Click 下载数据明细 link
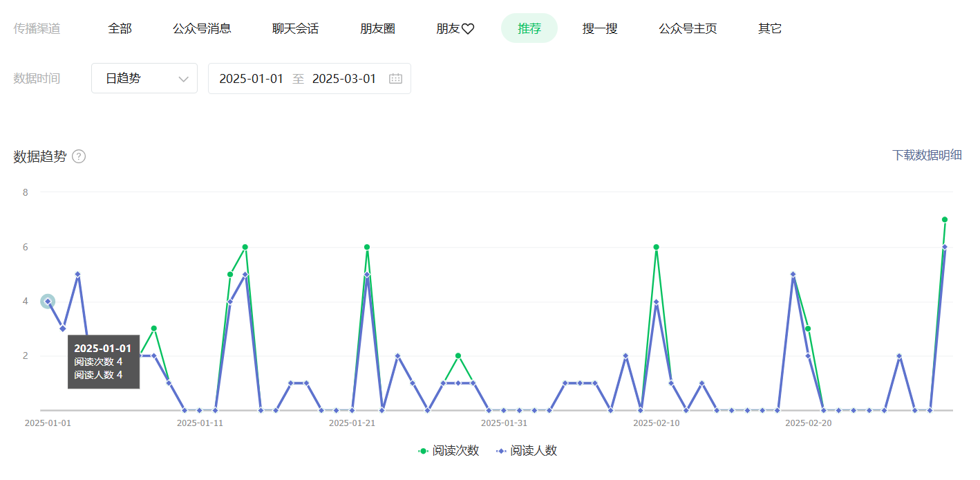The image size is (980, 480). (927, 155)
